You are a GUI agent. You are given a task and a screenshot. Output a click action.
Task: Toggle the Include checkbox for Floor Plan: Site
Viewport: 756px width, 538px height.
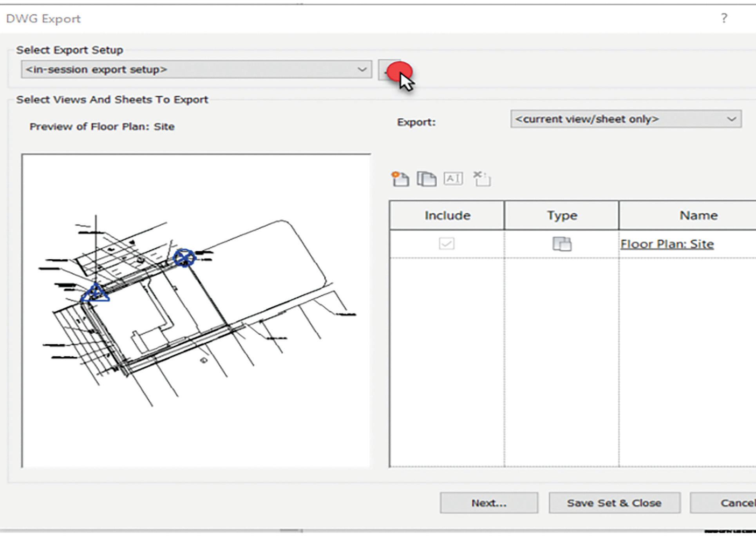coord(447,244)
